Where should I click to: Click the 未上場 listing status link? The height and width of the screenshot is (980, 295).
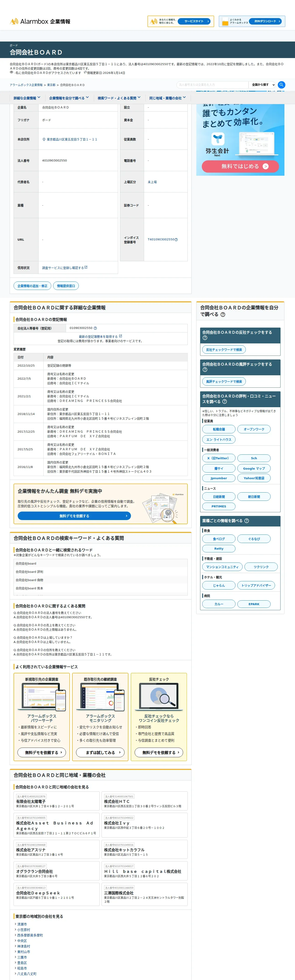click(x=152, y=182)
